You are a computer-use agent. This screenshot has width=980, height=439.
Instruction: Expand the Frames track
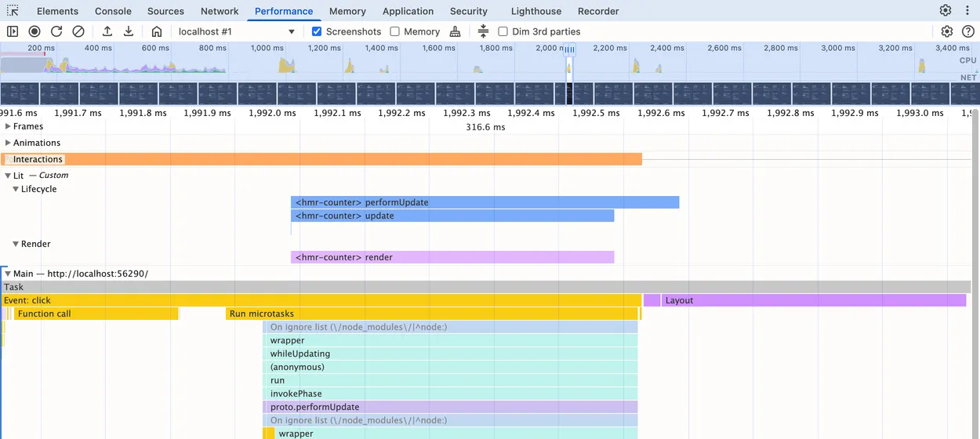tap(9, 126)
